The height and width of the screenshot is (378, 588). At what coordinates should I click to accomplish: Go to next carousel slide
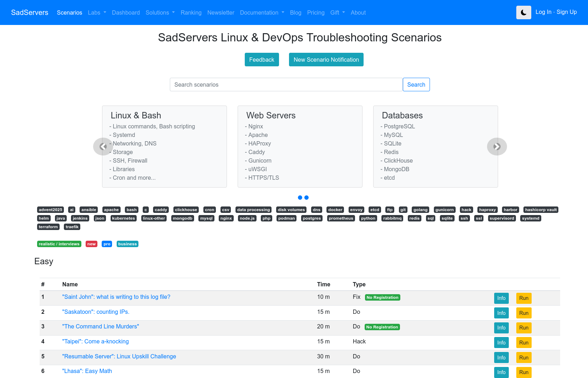[x=497, y=147]
